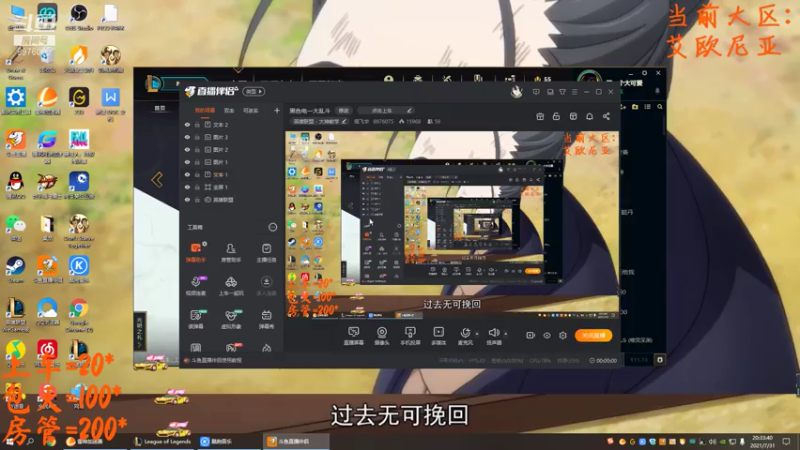Expand the microphone options arrow
The width and height of the screenshot is (800, 450).
point(477,334)
